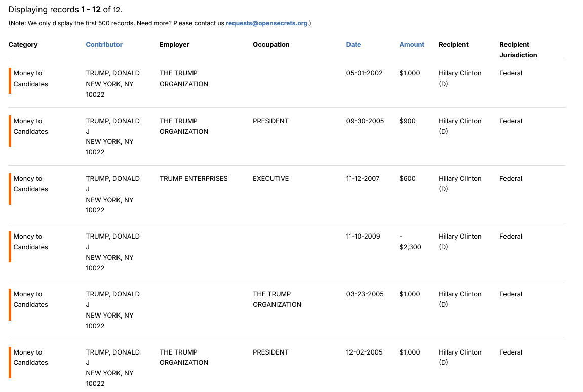This screenshot has width=583, height=392.
Task: Click THE TRUMP ORGANIZATION employer in the 12-02-2005 row
Action: coord(184,357)
